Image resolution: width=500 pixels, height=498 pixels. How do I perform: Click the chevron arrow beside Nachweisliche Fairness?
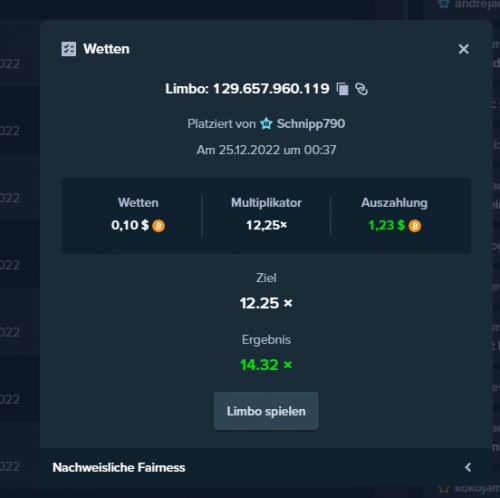tap(468, 467)
